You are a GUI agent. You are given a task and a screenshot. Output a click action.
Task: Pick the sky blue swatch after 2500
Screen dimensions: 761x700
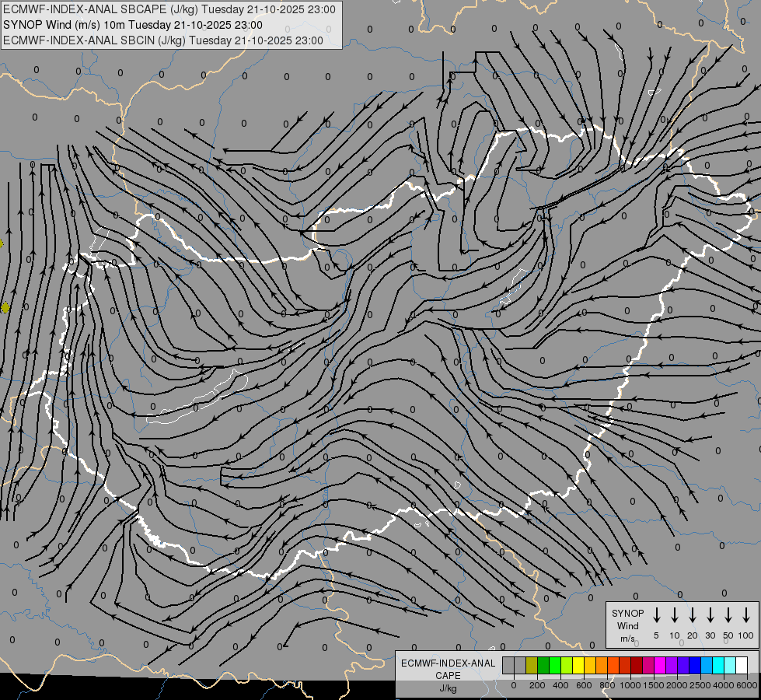click(x=707, y=665)
